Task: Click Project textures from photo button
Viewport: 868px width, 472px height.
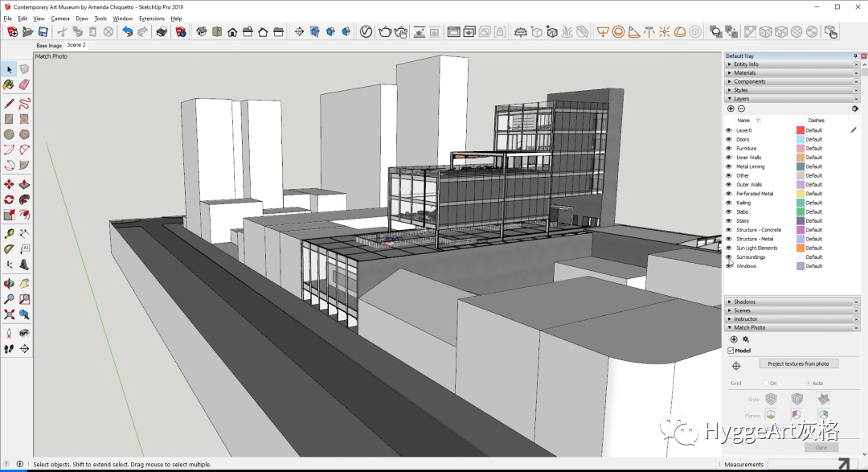Action: click(798, 364)
